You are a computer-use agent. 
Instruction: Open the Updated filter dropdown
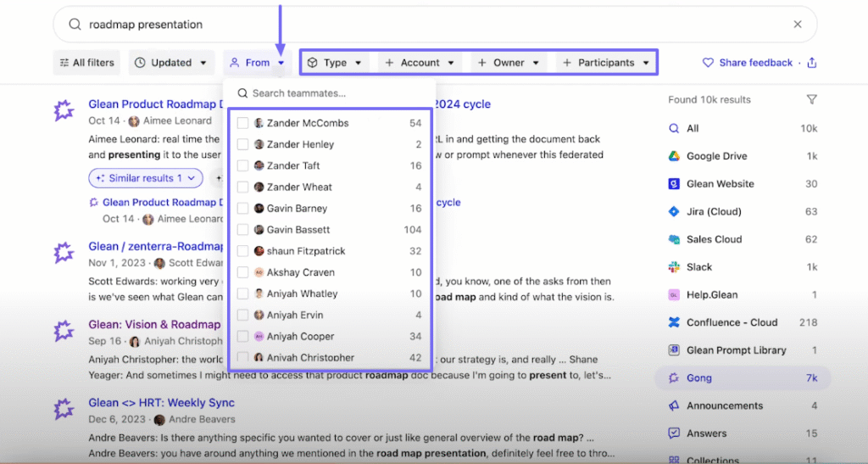pos(171,63)
